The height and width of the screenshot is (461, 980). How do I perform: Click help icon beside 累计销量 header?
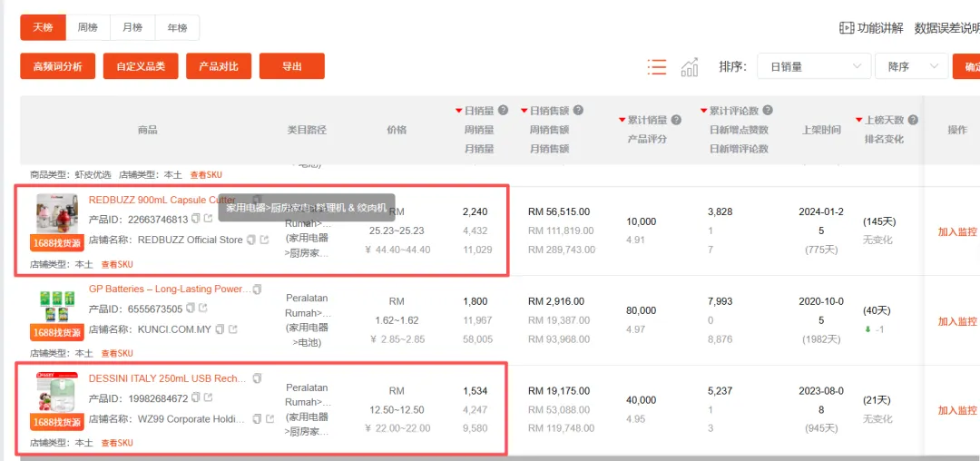coord(676,120)
